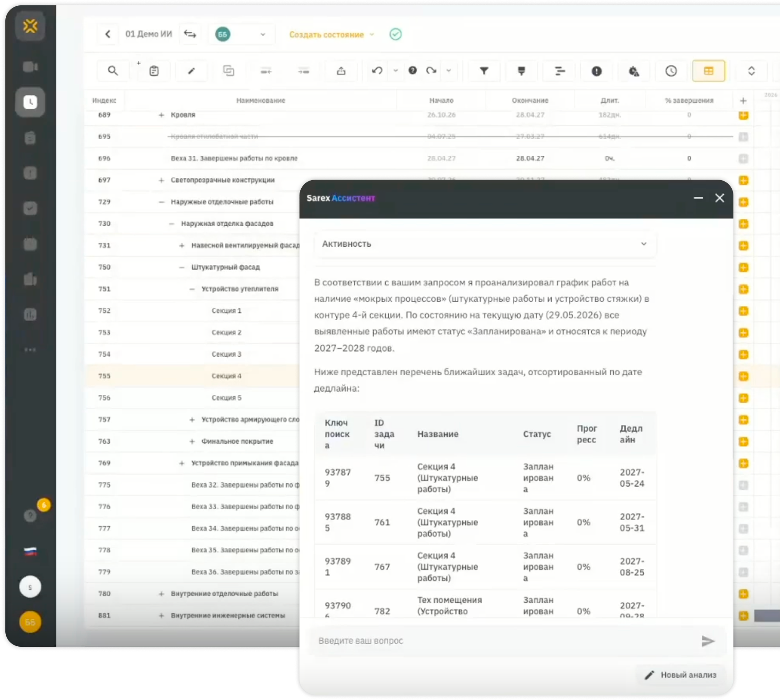
Task: Click the clock history toolbar icon
Action: [x=671, y=71]
